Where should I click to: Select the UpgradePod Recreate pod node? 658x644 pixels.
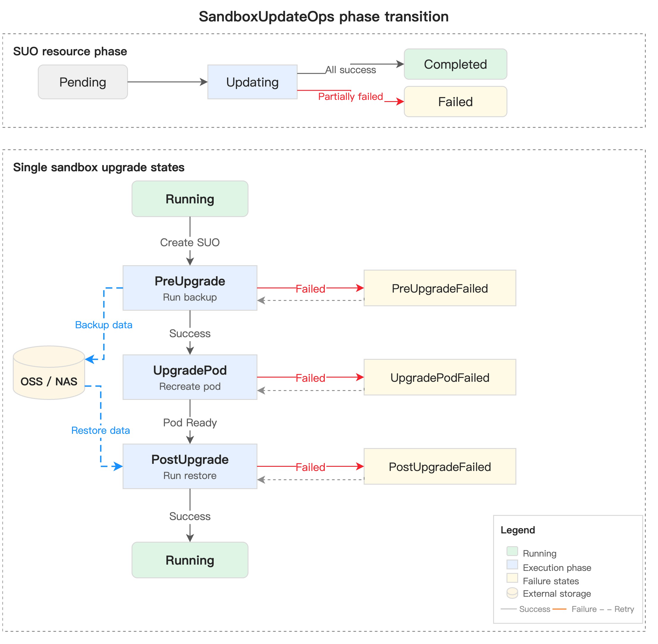coord(190,377)
